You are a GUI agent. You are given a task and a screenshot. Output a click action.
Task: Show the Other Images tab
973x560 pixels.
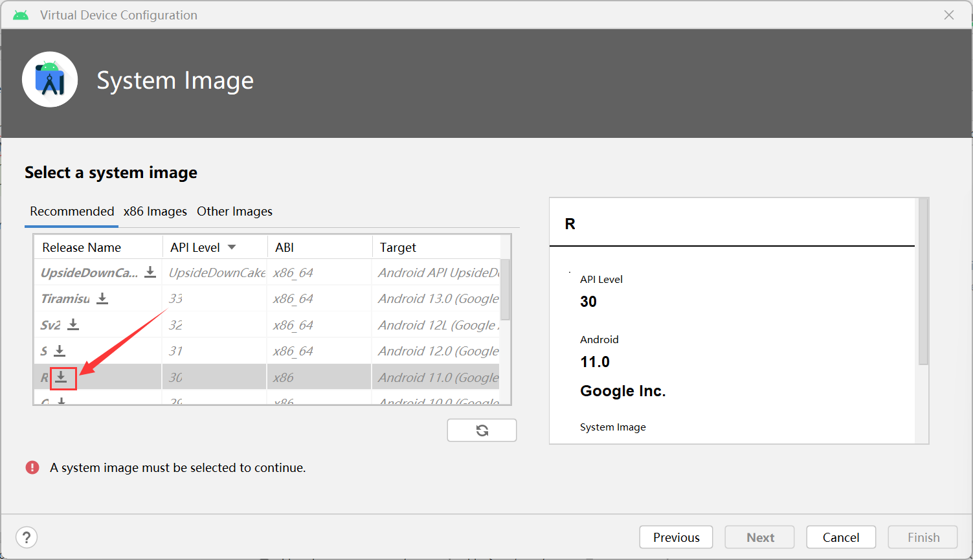(x=234, y=212)
